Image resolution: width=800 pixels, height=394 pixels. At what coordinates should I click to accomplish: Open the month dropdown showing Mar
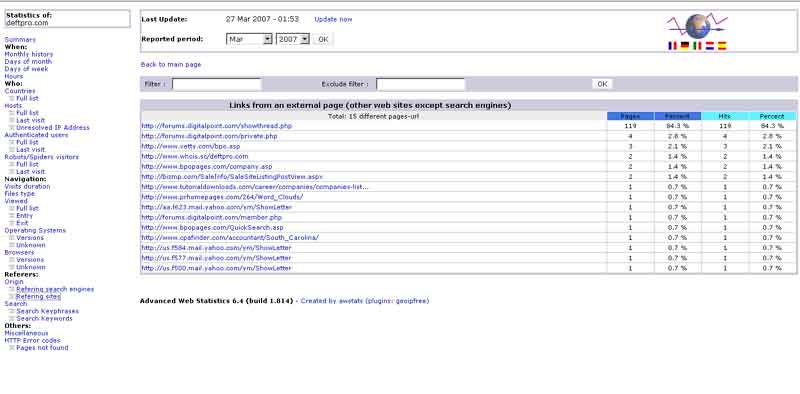[x=249, y=39]
